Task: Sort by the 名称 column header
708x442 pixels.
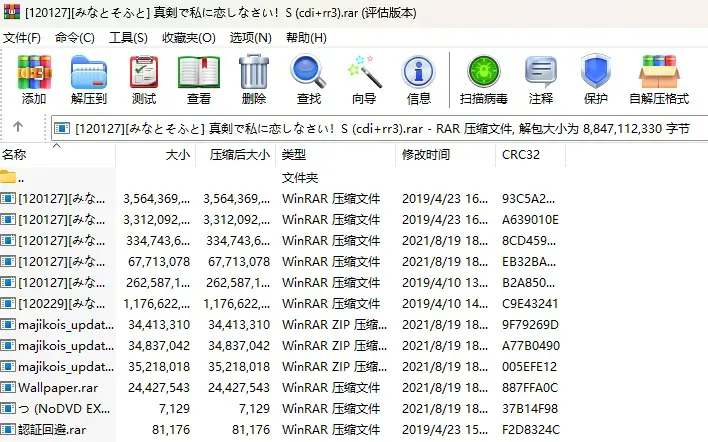Action: 58,155
